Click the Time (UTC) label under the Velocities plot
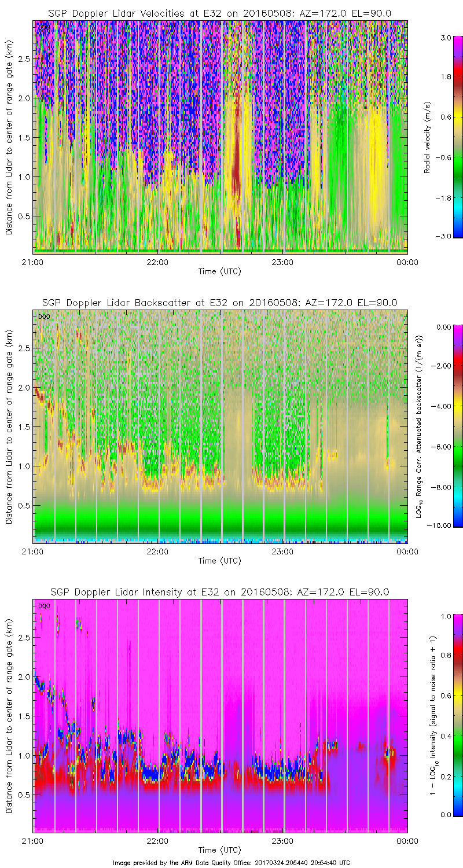The image size is (463, 868). point(219,271)
